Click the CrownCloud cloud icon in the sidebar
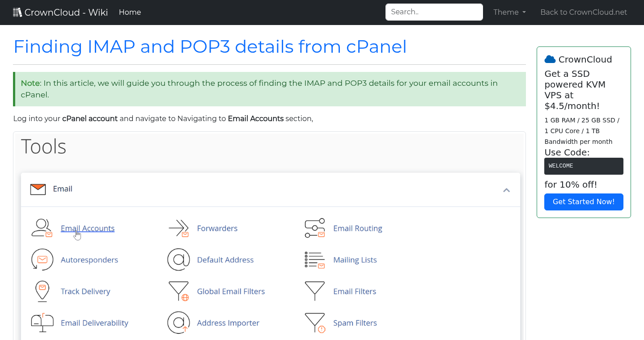 pos(550,59)
